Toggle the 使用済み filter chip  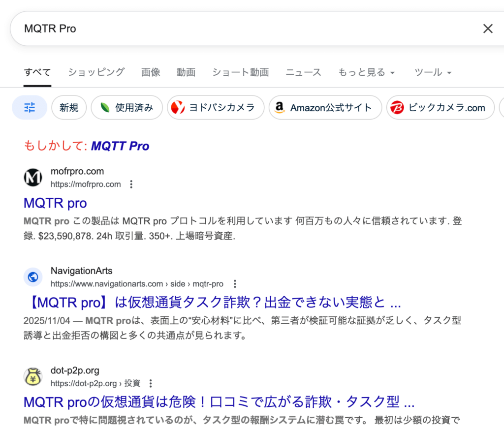(x=126, y=108)
